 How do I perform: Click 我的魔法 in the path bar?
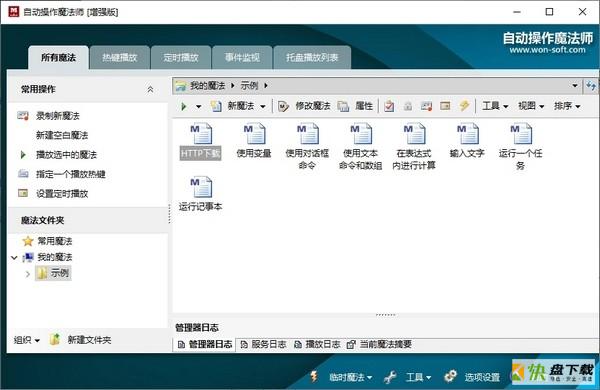pyautogui.click(x=207, y=86)
